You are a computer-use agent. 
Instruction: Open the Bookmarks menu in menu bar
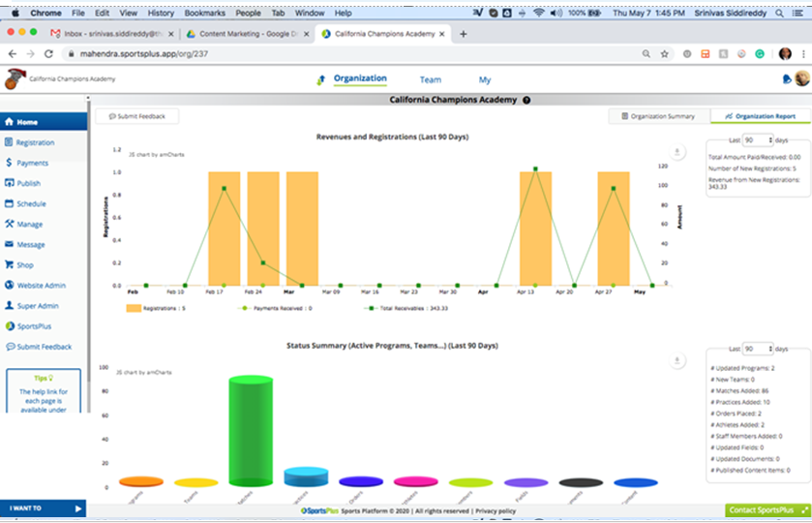click(204, 13)
